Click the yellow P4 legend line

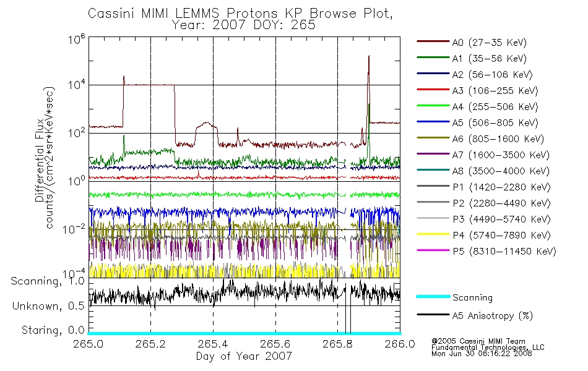point(433,234)
